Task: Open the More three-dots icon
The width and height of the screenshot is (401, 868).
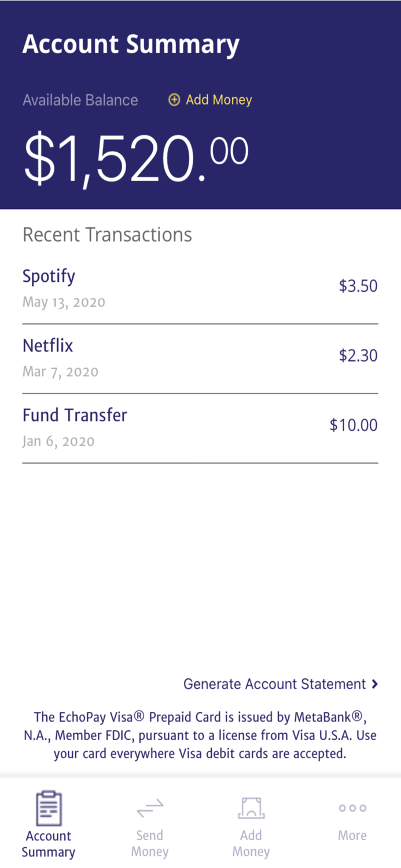Action: tap(352, 807)
